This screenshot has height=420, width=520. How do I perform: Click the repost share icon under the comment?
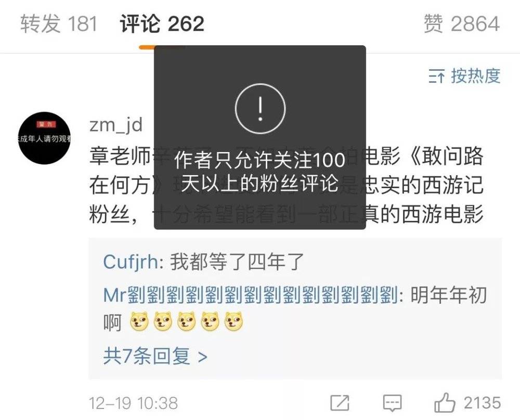click(x=340, y=403)
